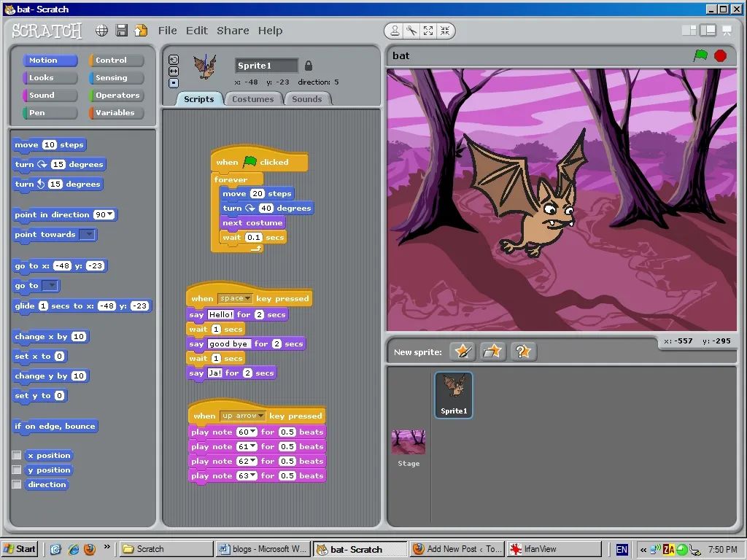Check the y position reporter checkbox
Viewport: 747px width, 560px height.
tap(17, 470)
